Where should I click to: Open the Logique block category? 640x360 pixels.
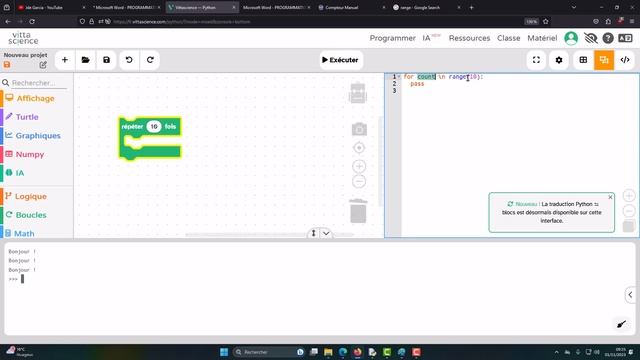click(31, 196)
